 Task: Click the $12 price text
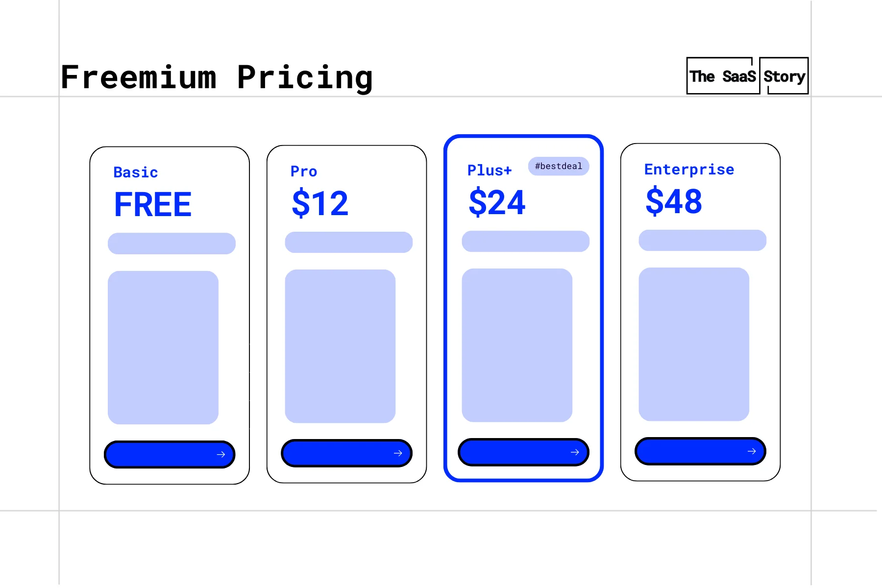coord(320,203)
